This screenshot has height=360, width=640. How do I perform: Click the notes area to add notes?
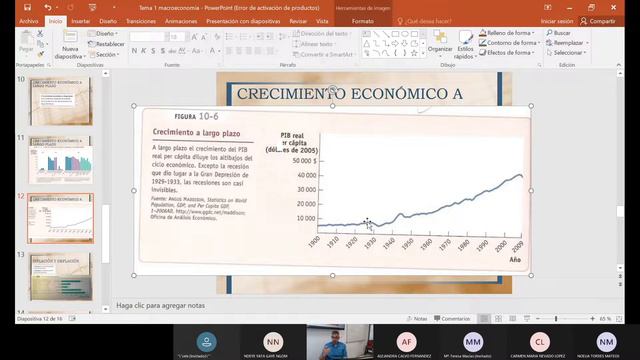click(160, 306)
